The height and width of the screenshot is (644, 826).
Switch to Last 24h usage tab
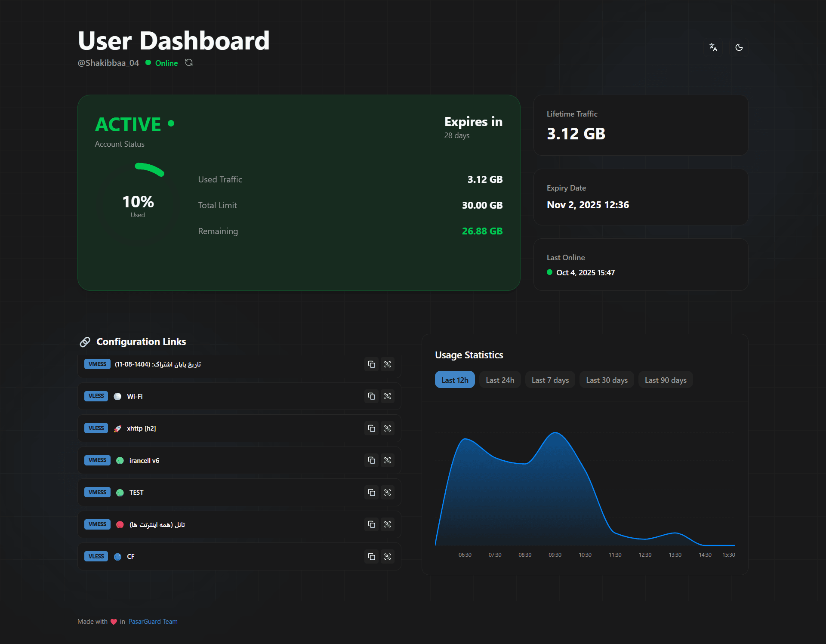(x=499, y=380)
